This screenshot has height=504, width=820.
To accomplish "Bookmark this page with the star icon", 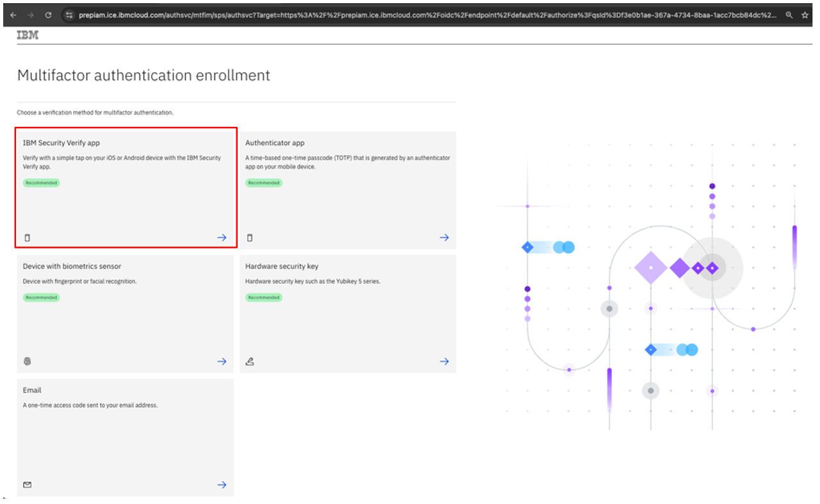I will pos(805,15).
